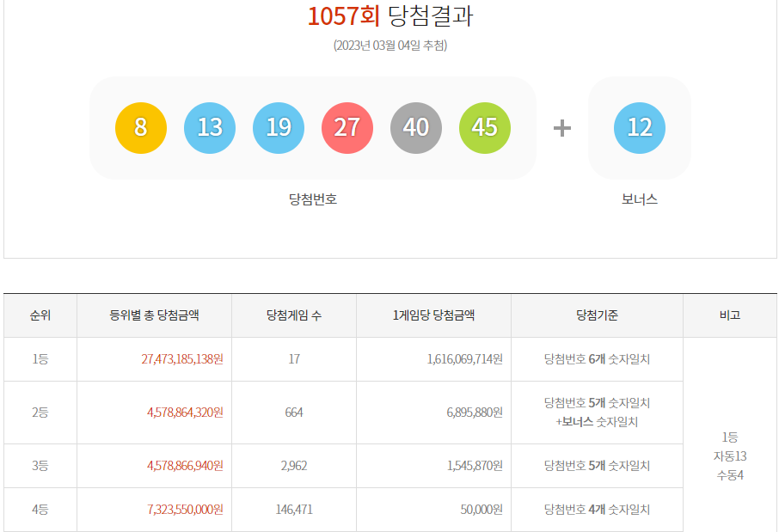
Task: Click total prize 27,473,185,138원
Action: (x=182, y=359)
